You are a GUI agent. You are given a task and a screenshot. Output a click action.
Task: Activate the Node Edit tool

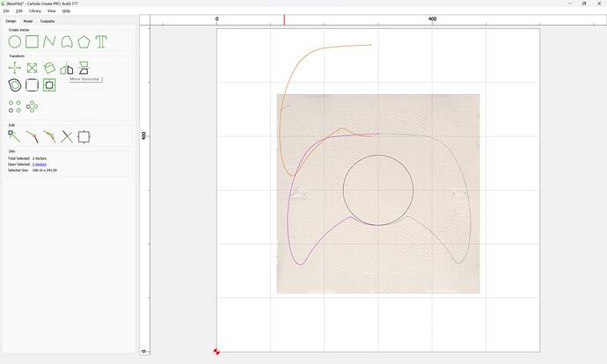(15, 136)
